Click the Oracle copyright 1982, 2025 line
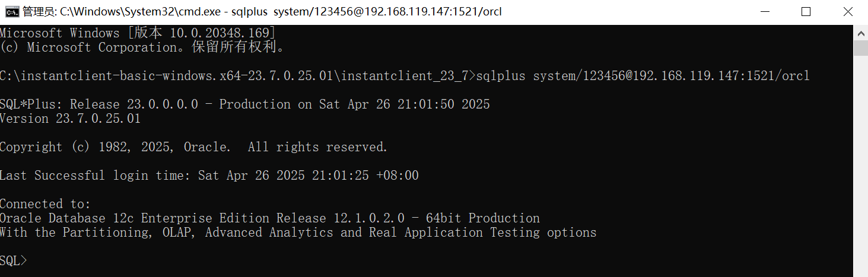This screenshot has width=868, height=277. click(194, 147)
